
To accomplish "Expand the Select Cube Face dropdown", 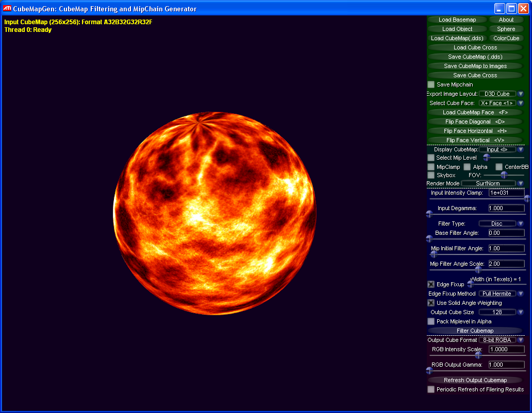I will coord(521,103).
